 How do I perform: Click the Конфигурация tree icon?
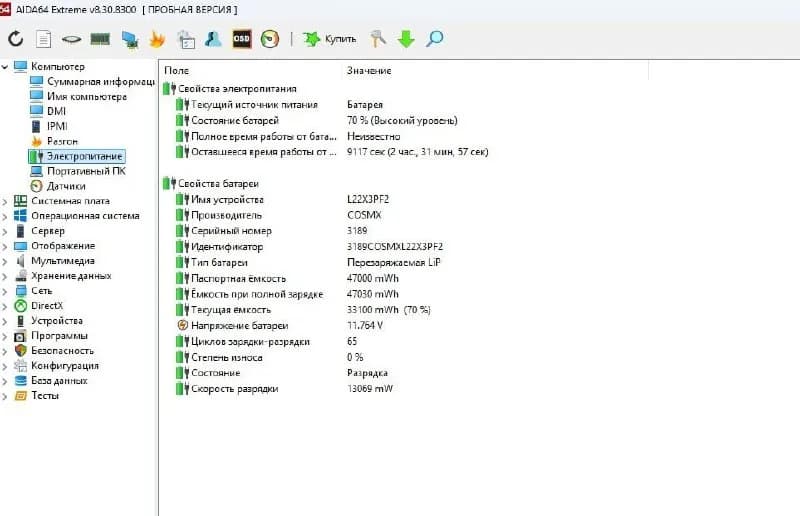pyautogui.click(x=20, y=366)
